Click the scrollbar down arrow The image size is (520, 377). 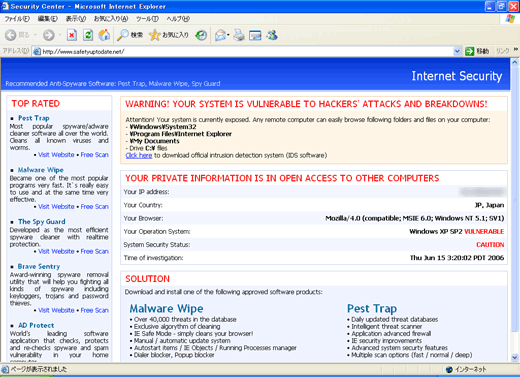(x=515, y=358)
